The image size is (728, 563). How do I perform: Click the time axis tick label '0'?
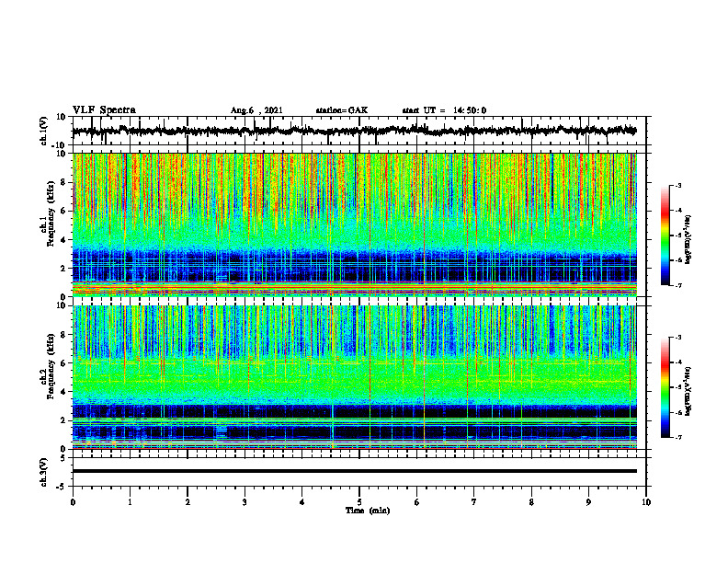point(73,502)
